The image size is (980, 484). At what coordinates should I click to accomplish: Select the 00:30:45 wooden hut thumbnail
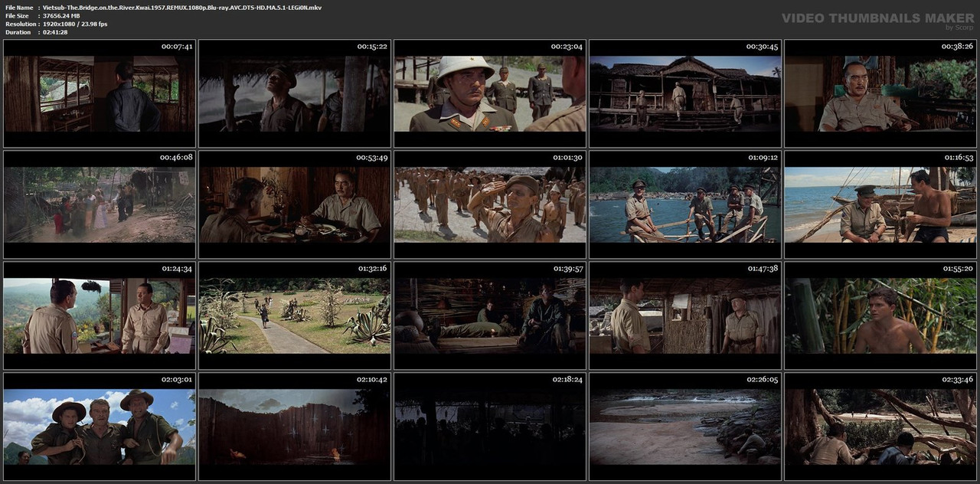pos(685,93)
